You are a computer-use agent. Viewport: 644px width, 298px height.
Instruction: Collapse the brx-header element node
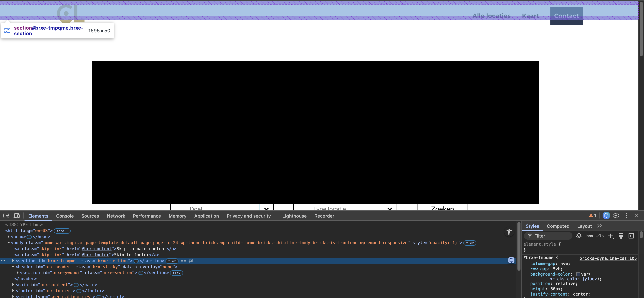pyautogui.click(x=13, y=267)
